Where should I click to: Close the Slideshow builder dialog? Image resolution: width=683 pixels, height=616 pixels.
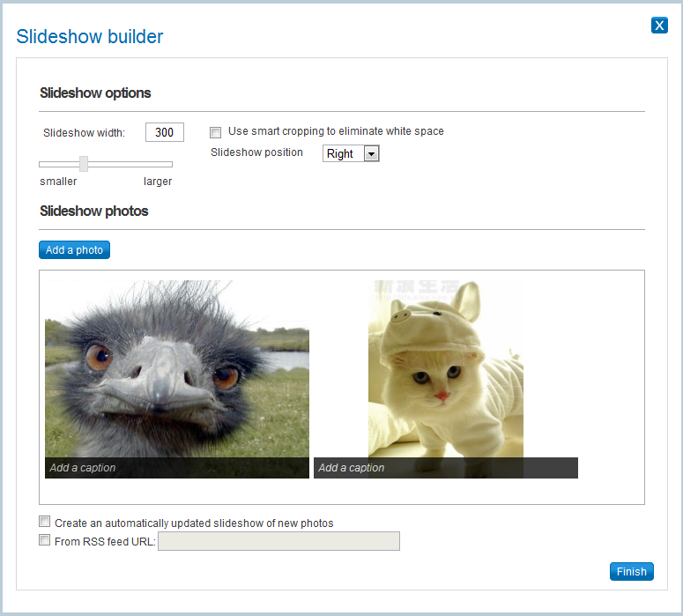point(659,26)
